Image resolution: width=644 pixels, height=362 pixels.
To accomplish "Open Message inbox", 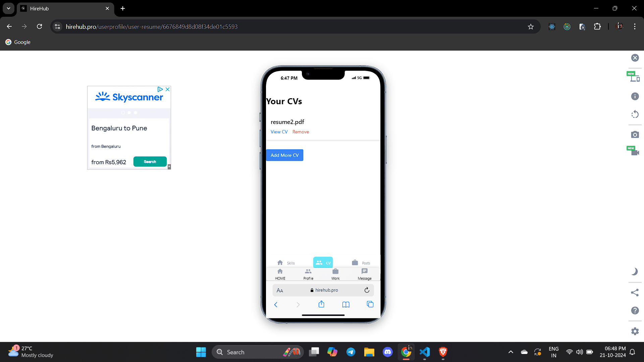I will 365,274.
